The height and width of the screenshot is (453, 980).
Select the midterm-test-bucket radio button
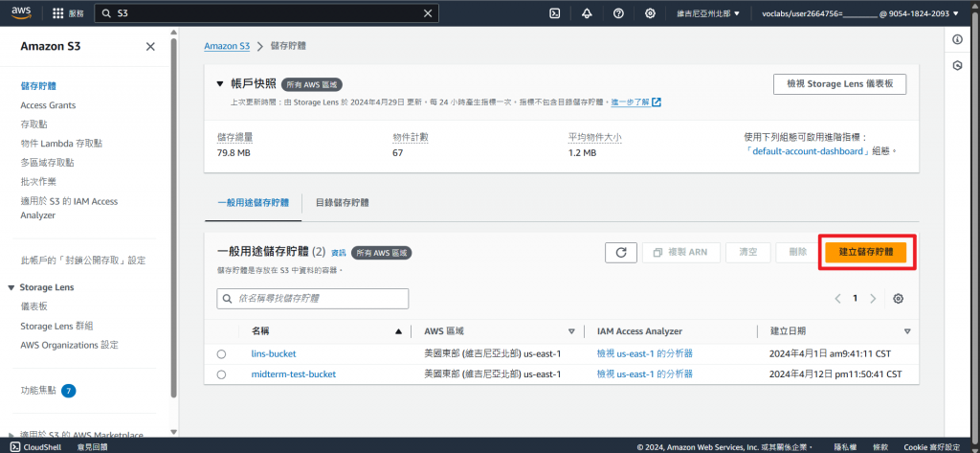click(221, 374)
